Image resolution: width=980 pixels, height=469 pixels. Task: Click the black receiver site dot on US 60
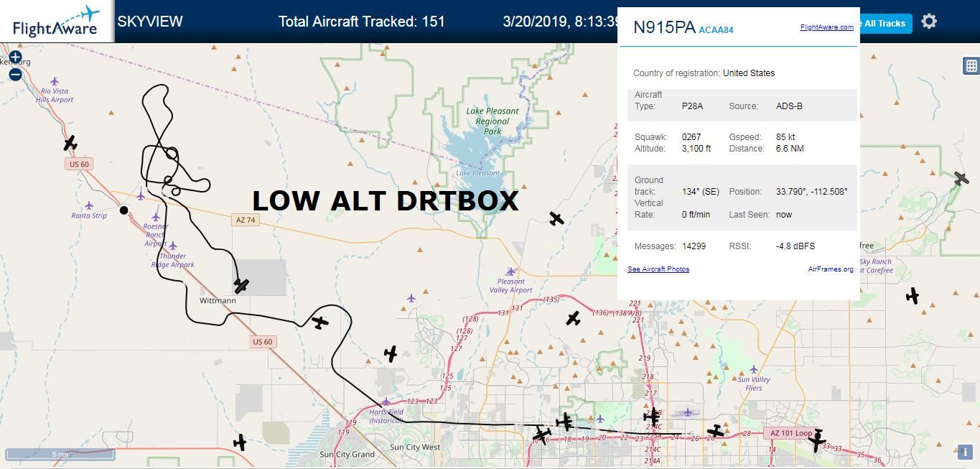[x=123, y=210]
